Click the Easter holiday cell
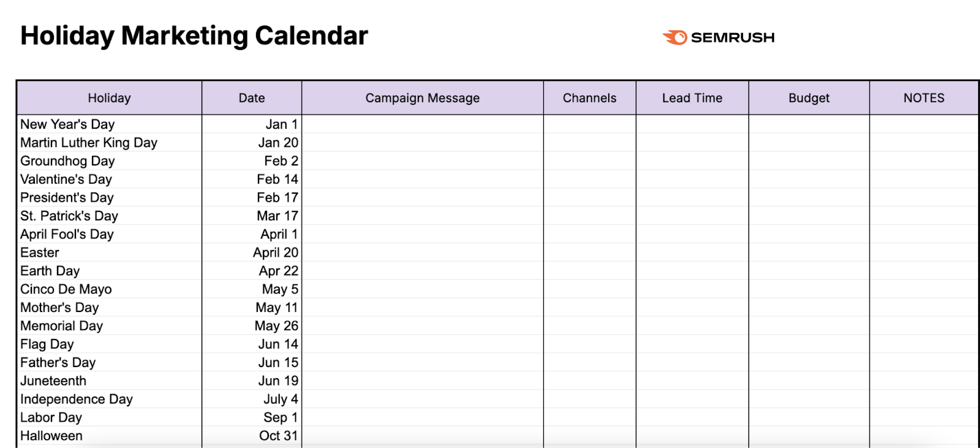The image size is (980, 448). tap(40, 252)
